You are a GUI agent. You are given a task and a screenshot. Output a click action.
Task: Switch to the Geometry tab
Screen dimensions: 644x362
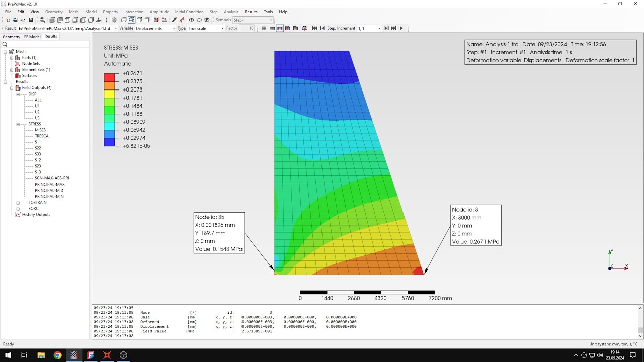point(11,37)
